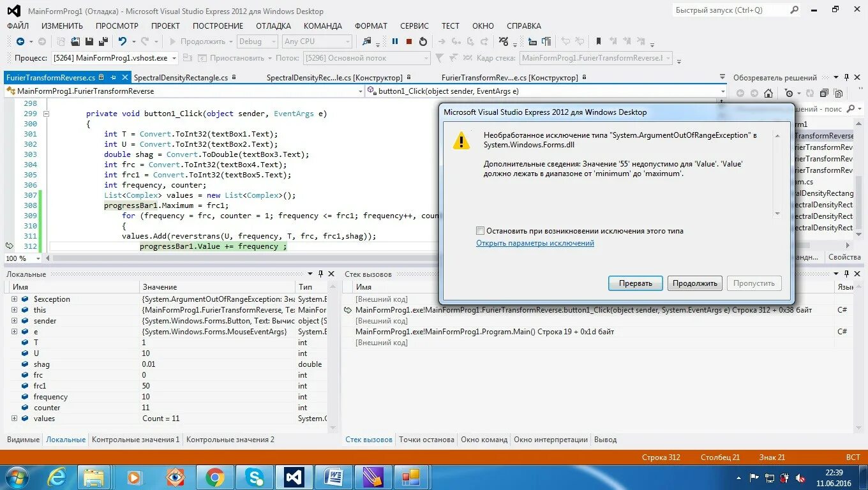
Task: Open the MainFormProg1.FurierTransformReverse class dropdown
Action: 360,91
